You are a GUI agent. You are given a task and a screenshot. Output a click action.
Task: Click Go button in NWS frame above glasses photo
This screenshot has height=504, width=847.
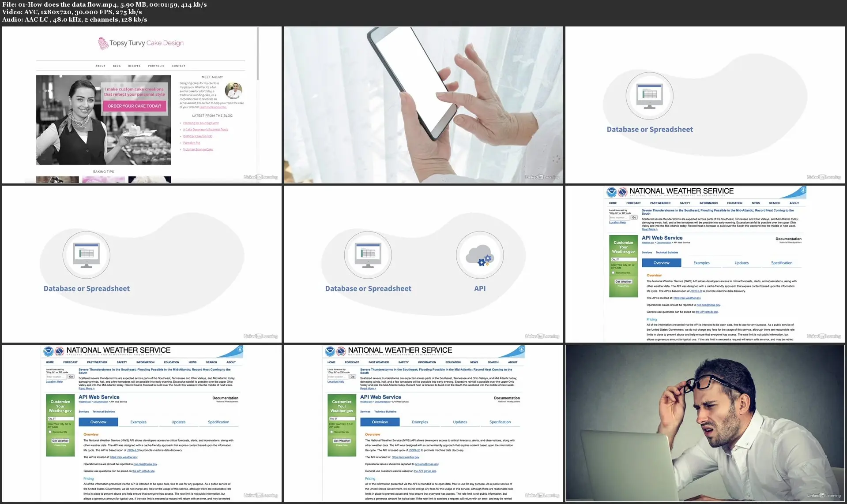click(634, 217)
